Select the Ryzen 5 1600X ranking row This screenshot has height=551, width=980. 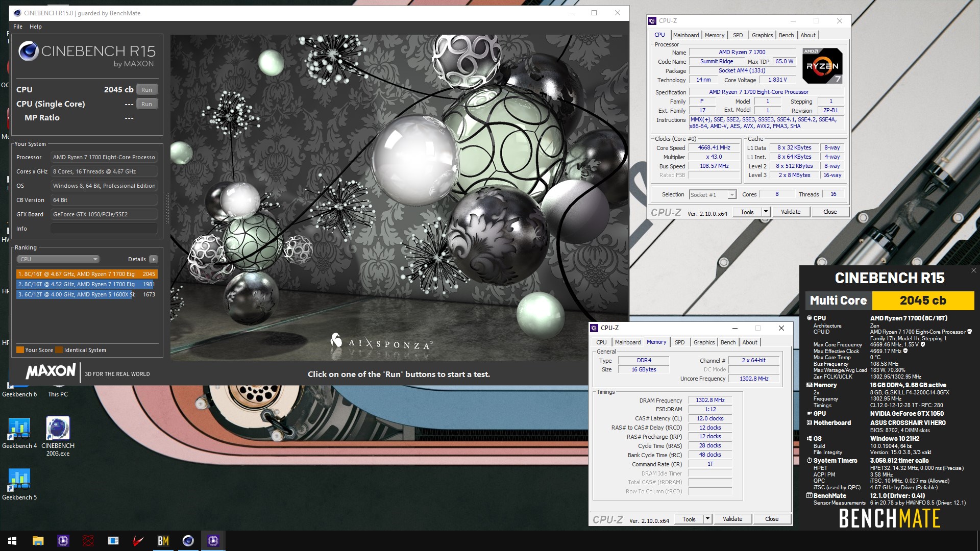(x=87, y=294)
